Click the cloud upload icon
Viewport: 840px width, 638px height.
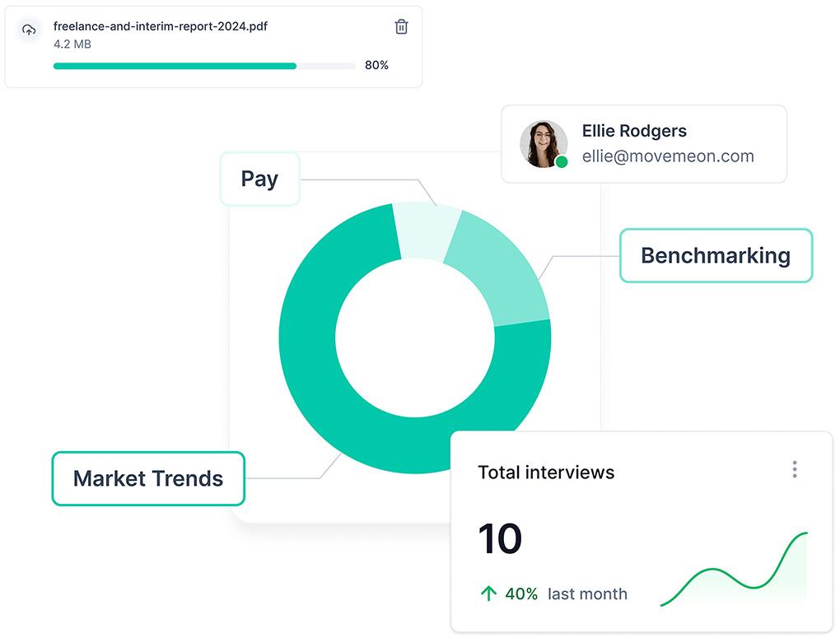[x=29, y=29]
